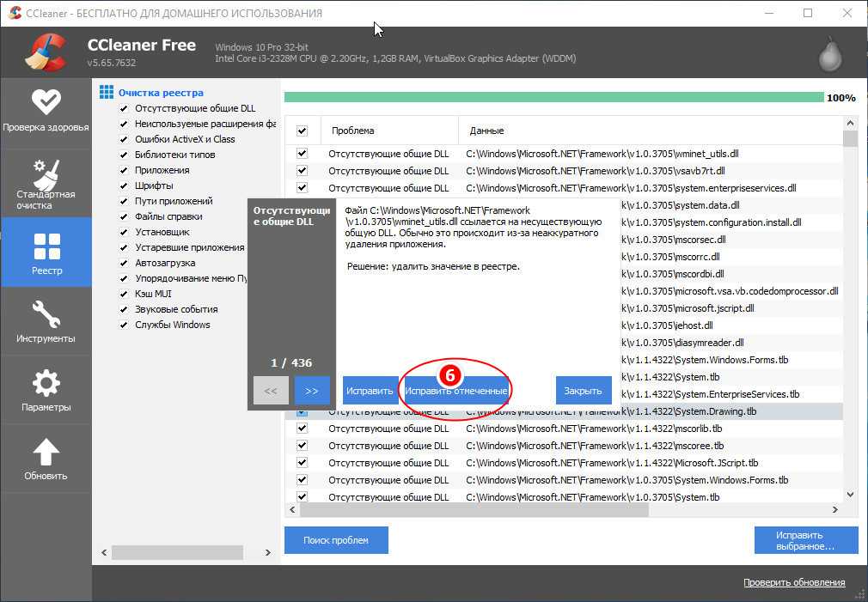Click results list scroll down arrow
Image resolution: width=868 pixels, height=602 pixels.
pyautogui.click(x=850, y=495)
